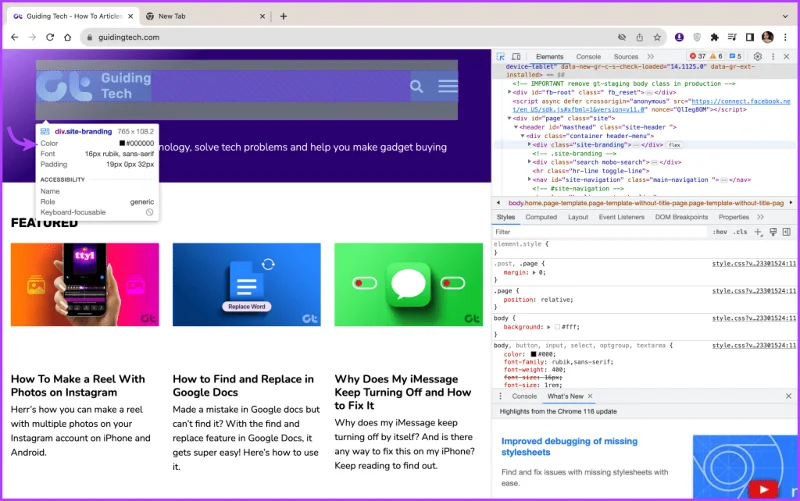The image size is (800, 501).
Task: Toggle the browser side panel icon
Action: click(749, 37)
